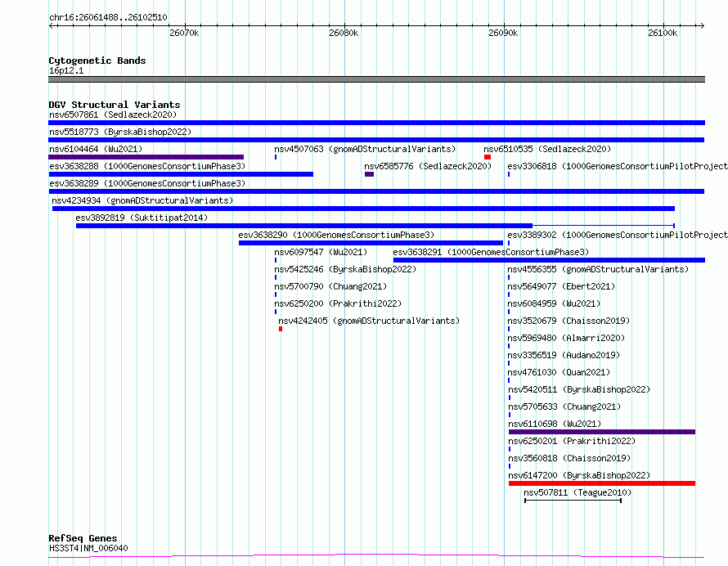Click the nsv6147200 (ByrskaBishop2022) label
The width and height of the screenshot is (728, 566).
tap(579, 475)
